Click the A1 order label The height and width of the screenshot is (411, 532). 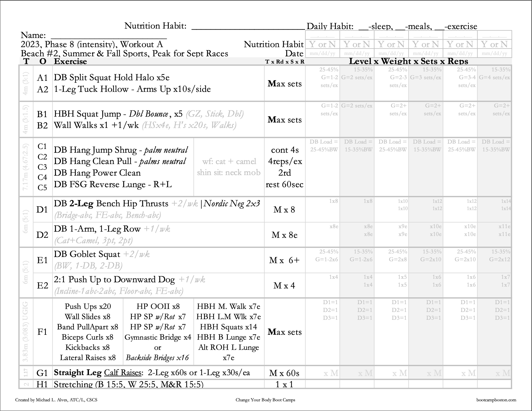pyautogui.click(x=42, y=78)
